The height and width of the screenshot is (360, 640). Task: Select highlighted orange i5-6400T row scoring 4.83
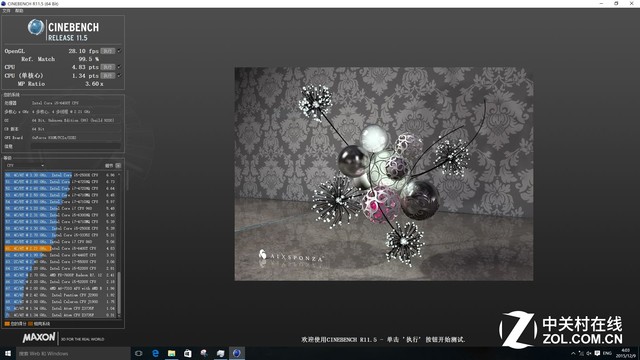(x=60, y=248)
